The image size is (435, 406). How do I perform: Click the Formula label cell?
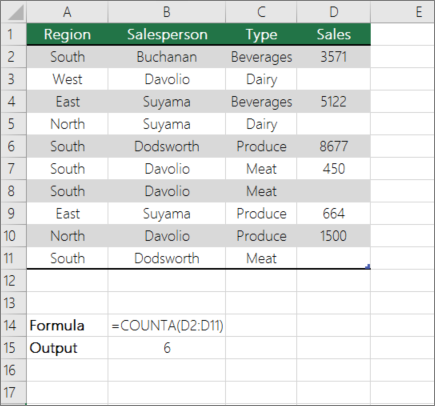coord(67,325)
